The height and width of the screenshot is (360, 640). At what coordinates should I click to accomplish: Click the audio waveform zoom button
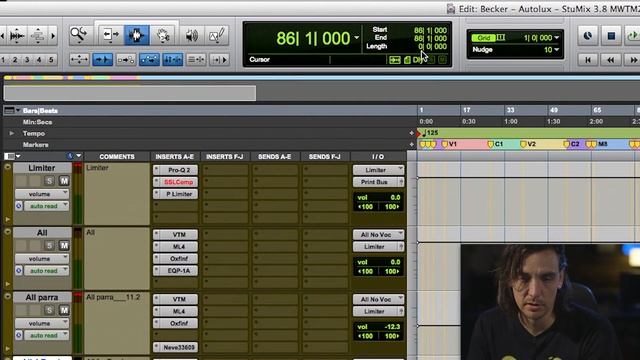coord(17,36)
